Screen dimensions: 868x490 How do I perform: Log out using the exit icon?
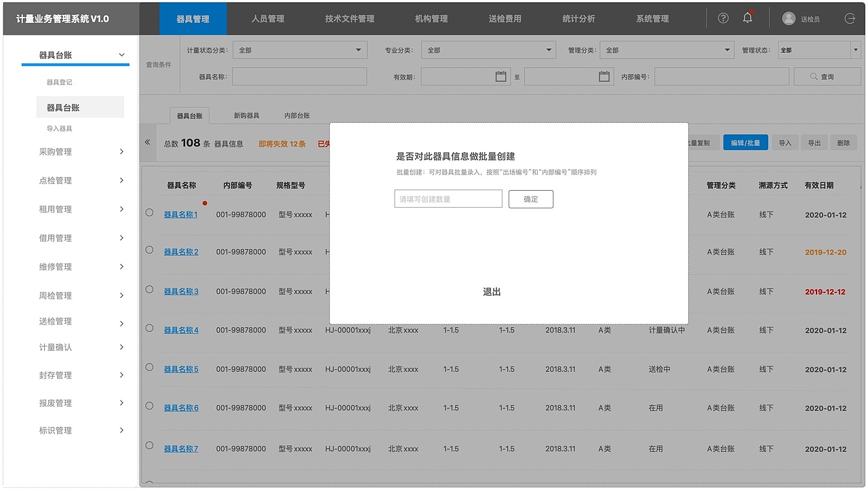click(x=850, y=18)
